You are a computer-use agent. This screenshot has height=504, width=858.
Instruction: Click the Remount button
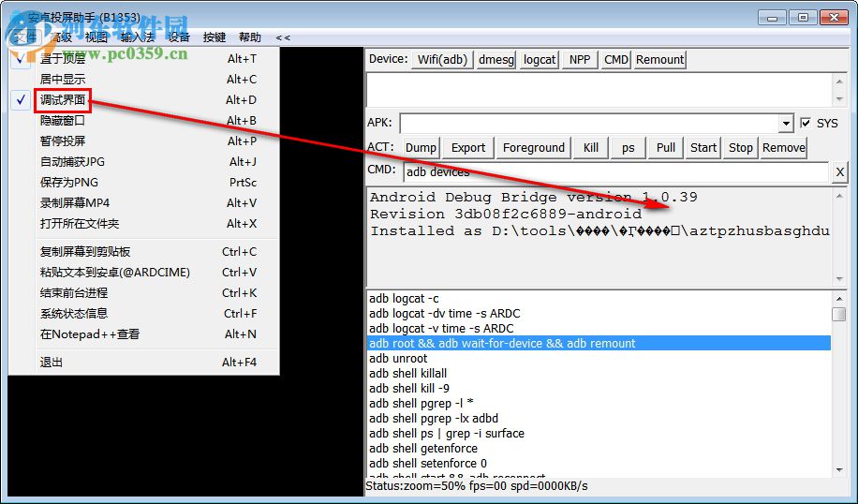[660, 60]
